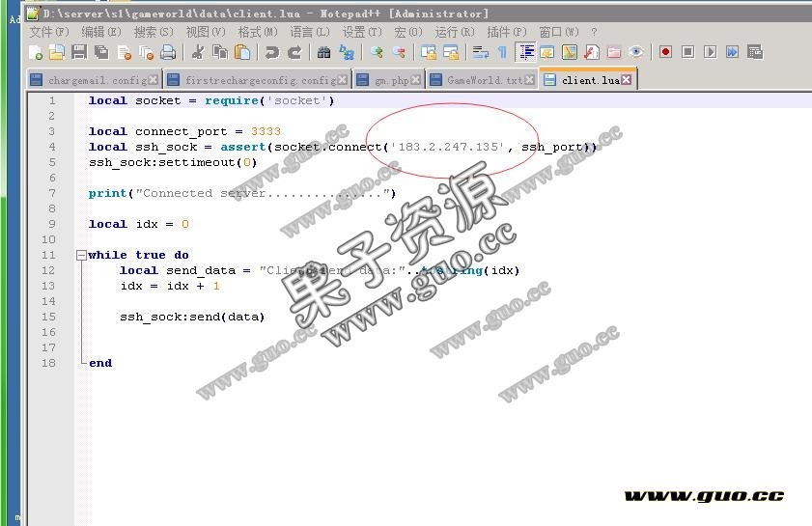
Task: Close the client.lua tab
Action: click(626, 80)
